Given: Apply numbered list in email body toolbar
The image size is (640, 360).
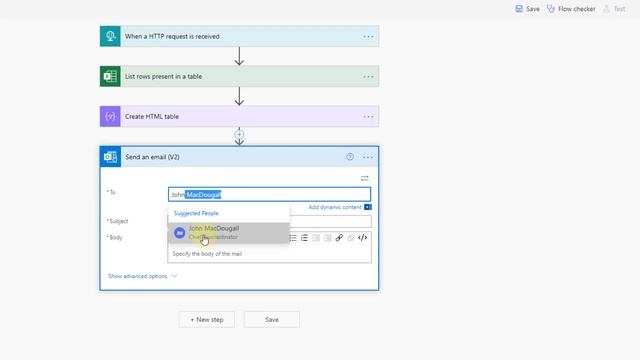Looking at the screenshot, I should (304, 238).
